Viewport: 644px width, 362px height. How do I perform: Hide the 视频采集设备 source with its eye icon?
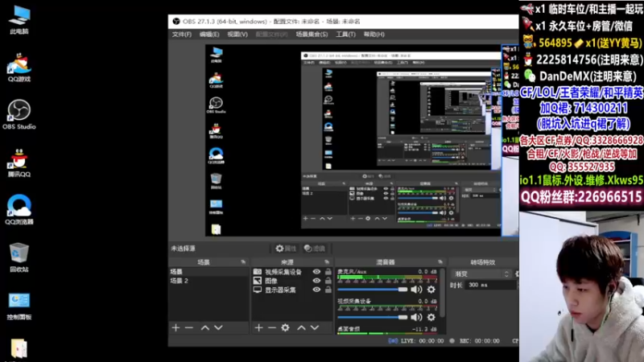coord(316,272)
